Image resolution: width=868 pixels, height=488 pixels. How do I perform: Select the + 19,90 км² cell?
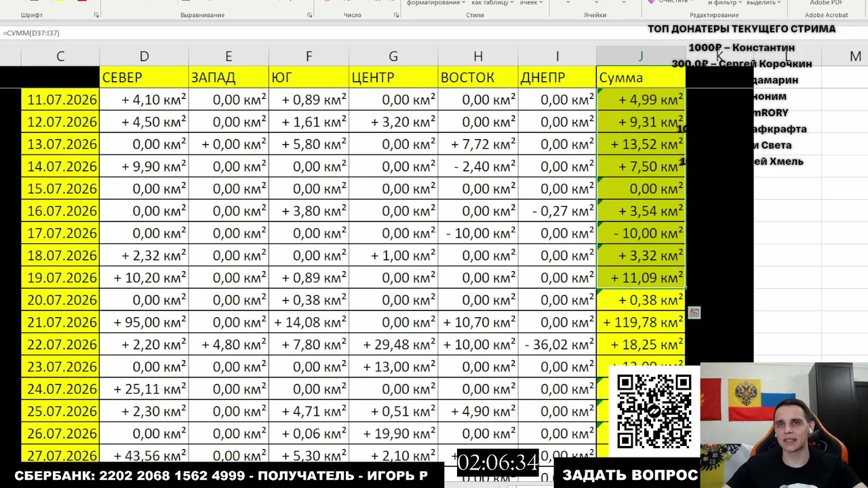[393, 434]
